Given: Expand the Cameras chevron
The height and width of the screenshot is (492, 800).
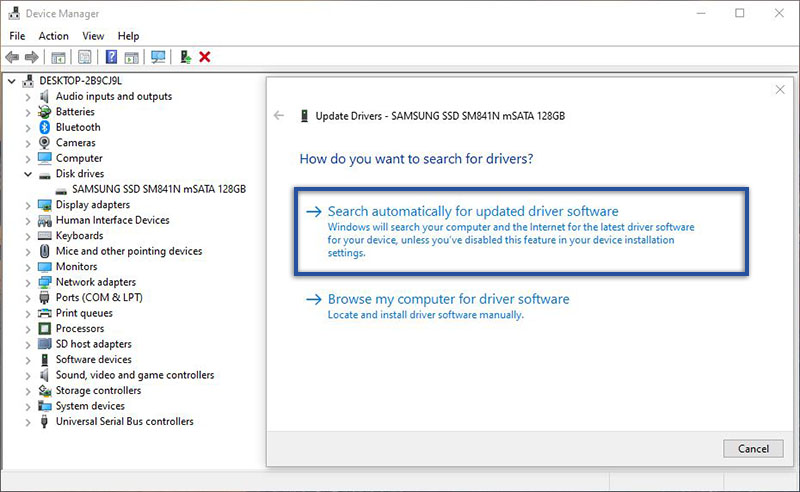Looking at the screenshot, I should (28, 143).
